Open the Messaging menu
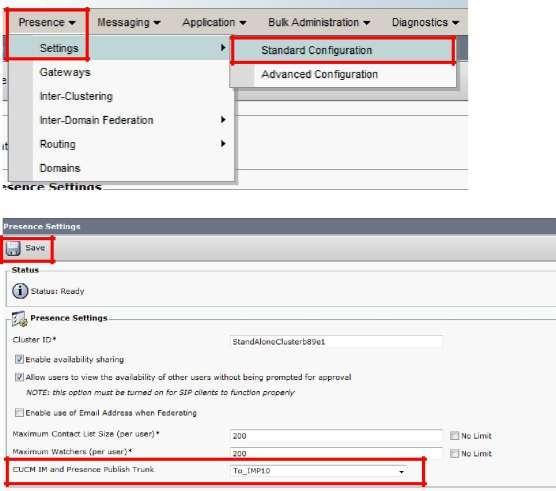 (129, 22)
